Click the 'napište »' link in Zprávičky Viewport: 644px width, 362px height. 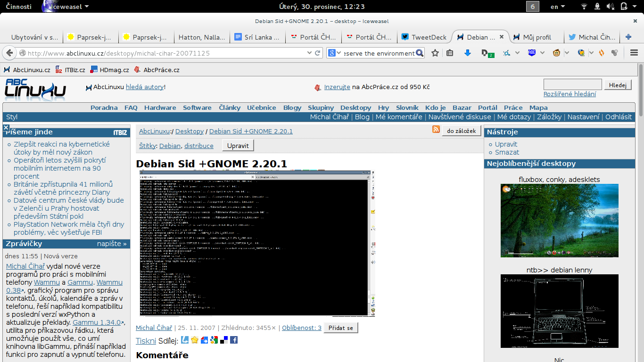[112, 244]
